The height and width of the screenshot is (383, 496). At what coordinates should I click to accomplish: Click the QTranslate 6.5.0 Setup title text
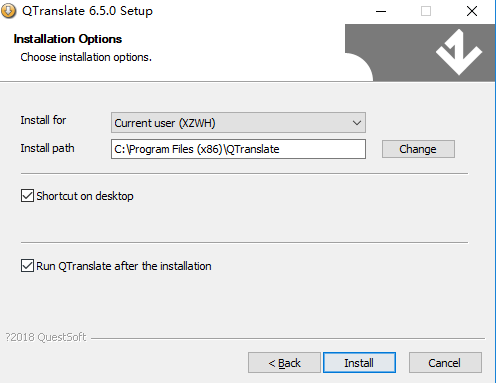tap(87, 11)
